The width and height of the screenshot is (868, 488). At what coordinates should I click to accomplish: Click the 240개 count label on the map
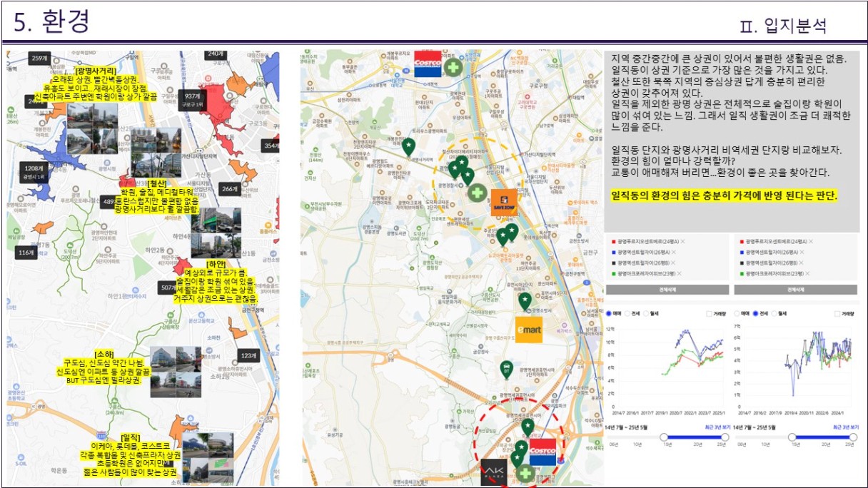[215, 54]
